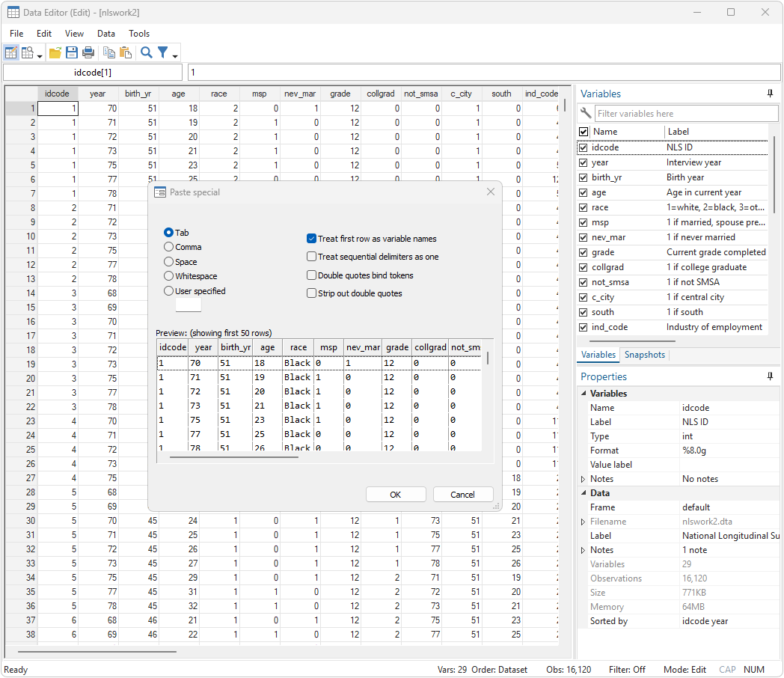This screenshot has width=784, height=678.
Task: Open a dataset using the folder icon
Action: tap(54, 52)
